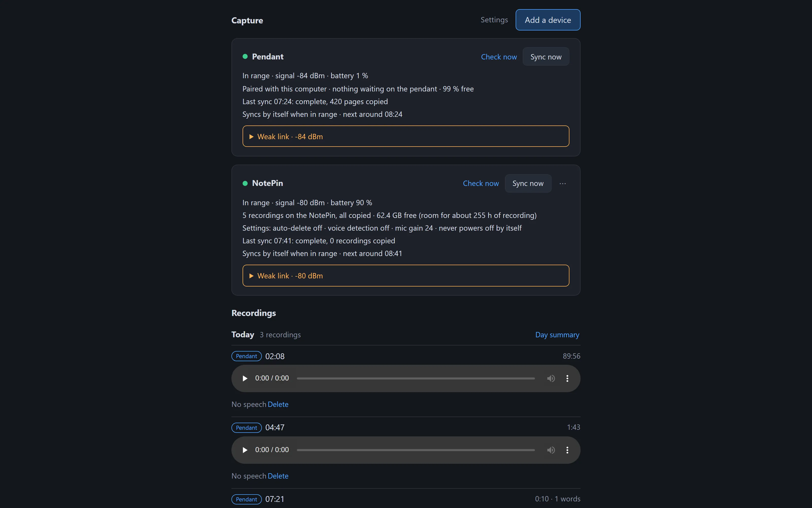The width and height of the screenshot is (812, 508).
Task: Delete the 04:47 recording
Action: (278, 476)
